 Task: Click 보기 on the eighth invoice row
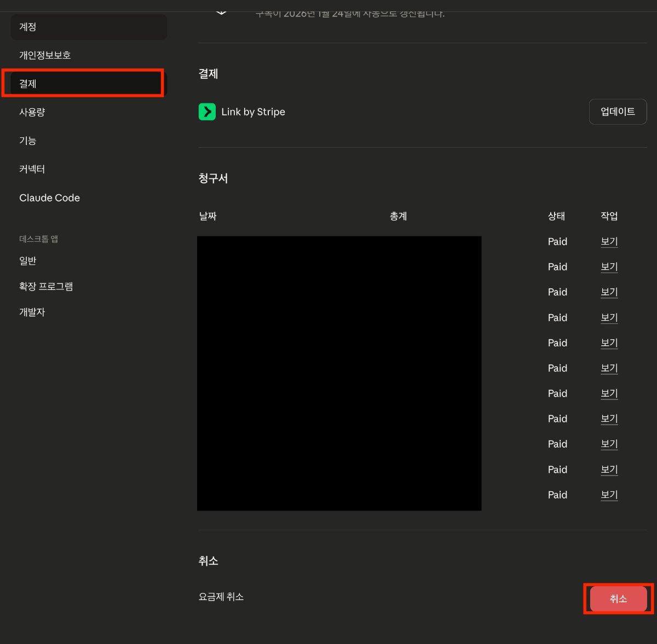[x=609, y=419]
